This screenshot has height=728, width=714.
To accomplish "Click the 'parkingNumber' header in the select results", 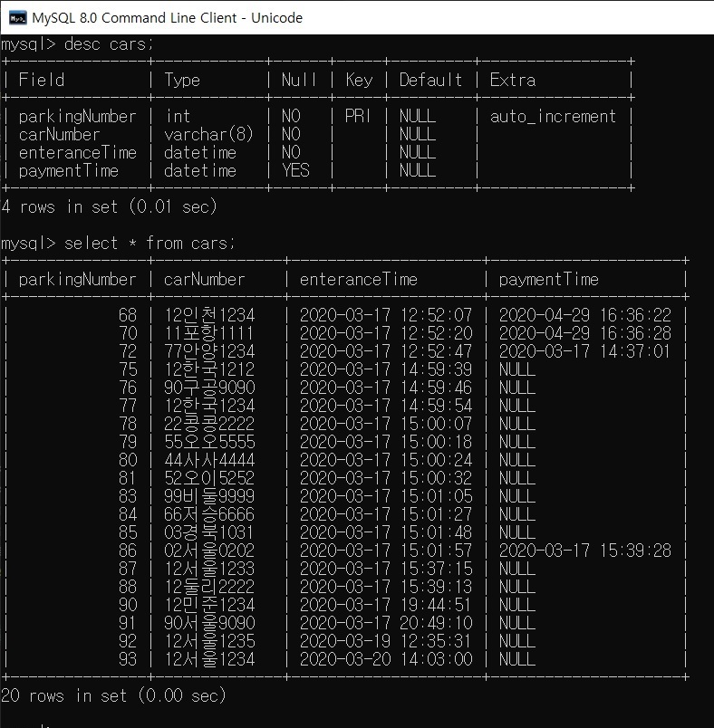I will click(x=77, y=280).
